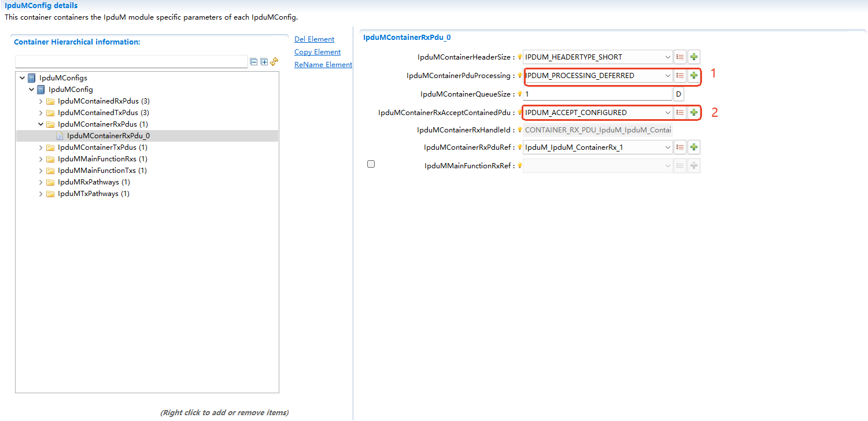Click green plus next to IpduMContainerHeaderSize

pos(694,57)
